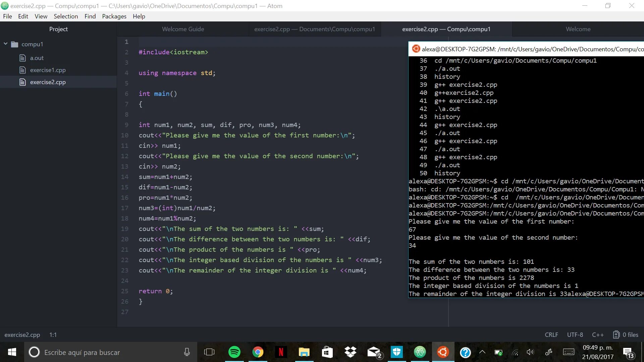Select the Chrome browser taskbar icon
644x362 pixels.
click(258, 352)
